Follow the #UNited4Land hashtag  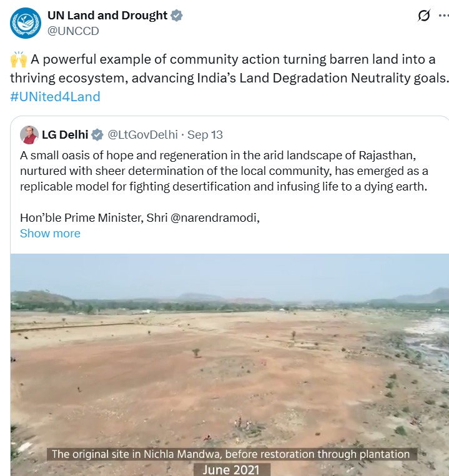click(x=55, y=97)
